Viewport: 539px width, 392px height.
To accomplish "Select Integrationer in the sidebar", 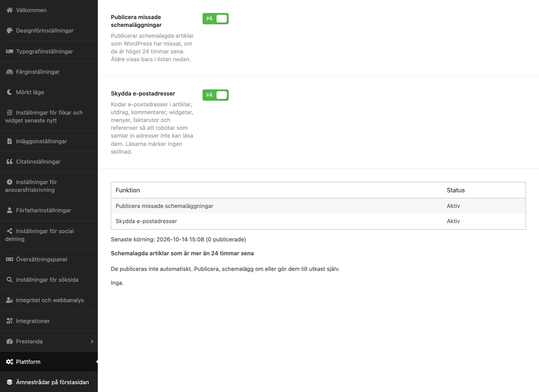I will point(49,321).
